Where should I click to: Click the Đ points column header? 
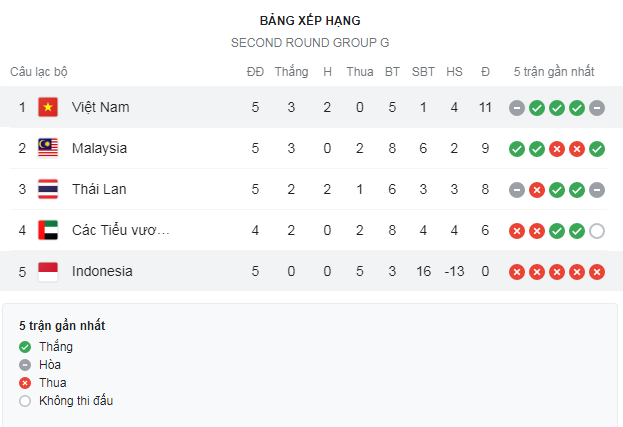click(x=485, y=72)
